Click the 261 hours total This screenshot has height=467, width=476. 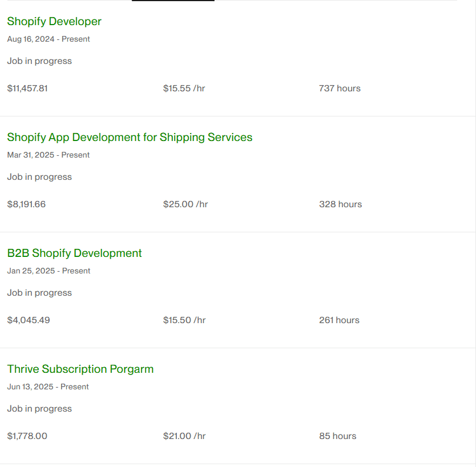[x=339, y=320]
